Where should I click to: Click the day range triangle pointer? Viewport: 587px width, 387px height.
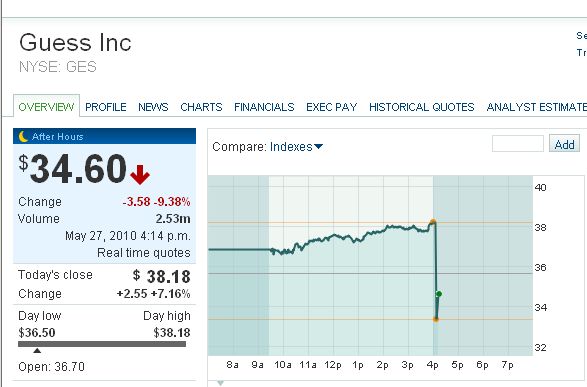37,351
